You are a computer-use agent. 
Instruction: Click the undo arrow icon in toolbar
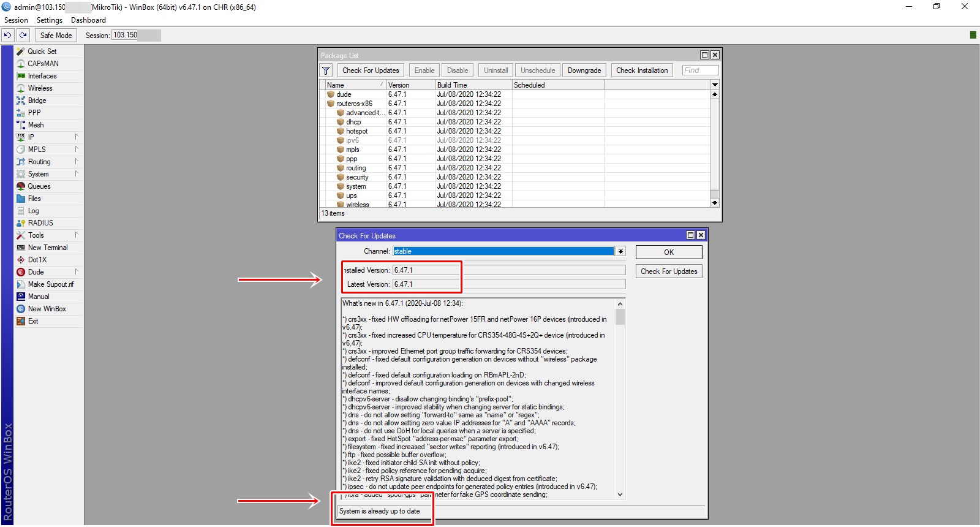tap(8, 36)
